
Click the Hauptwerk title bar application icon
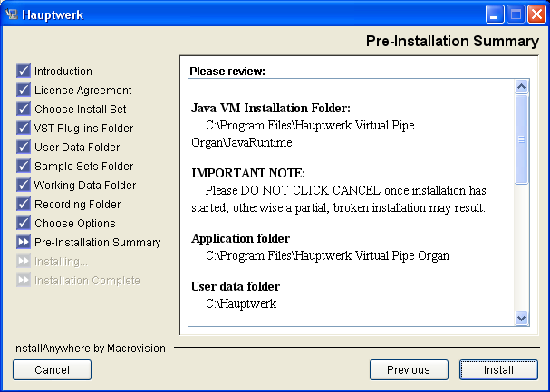tap(12, 14)
